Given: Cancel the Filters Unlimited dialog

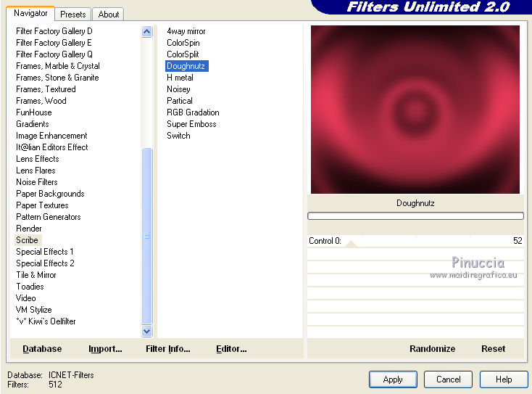Looking at the screenshot, I should pos(448,379).
